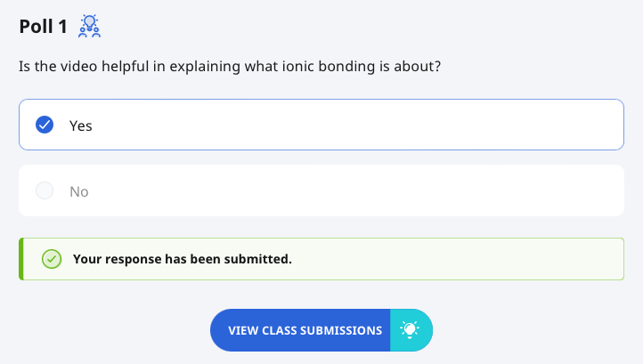Click the lightbulb icon on submissions button
The width and height of the screenshot is (643, 364).
click(x=410, y=330)
